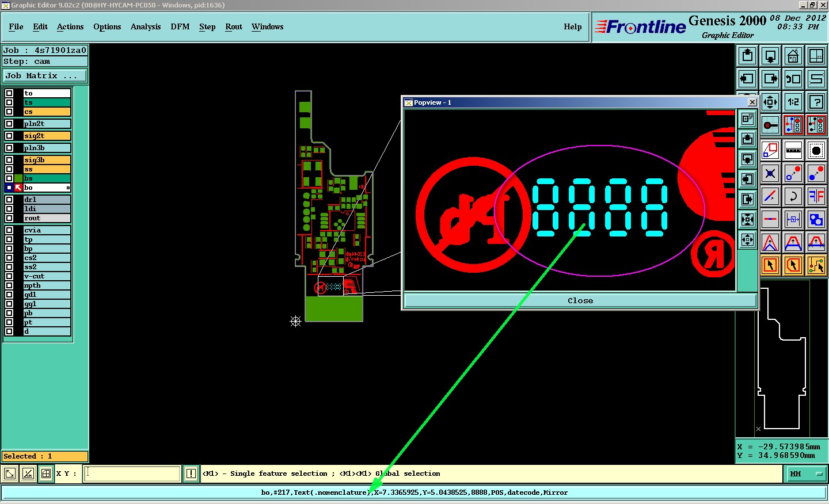The image size is (829, 504).
Task: Select the 'cvia' layer name
Action: 47,230
